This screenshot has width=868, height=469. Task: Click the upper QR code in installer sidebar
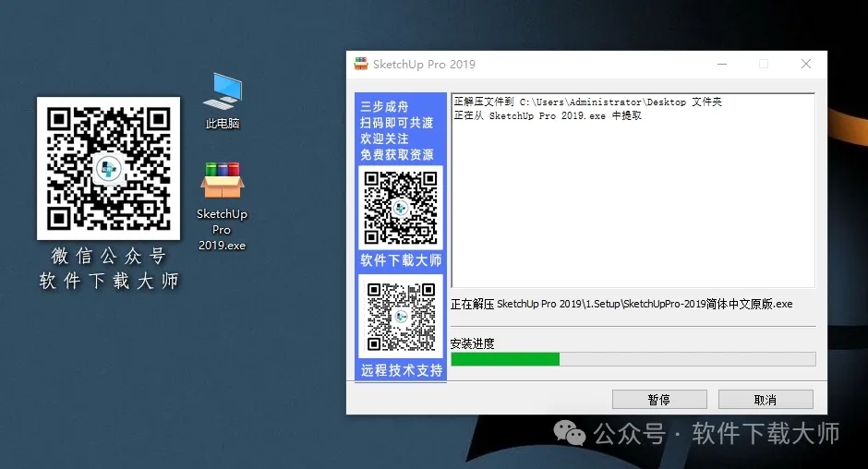[401, 207]
